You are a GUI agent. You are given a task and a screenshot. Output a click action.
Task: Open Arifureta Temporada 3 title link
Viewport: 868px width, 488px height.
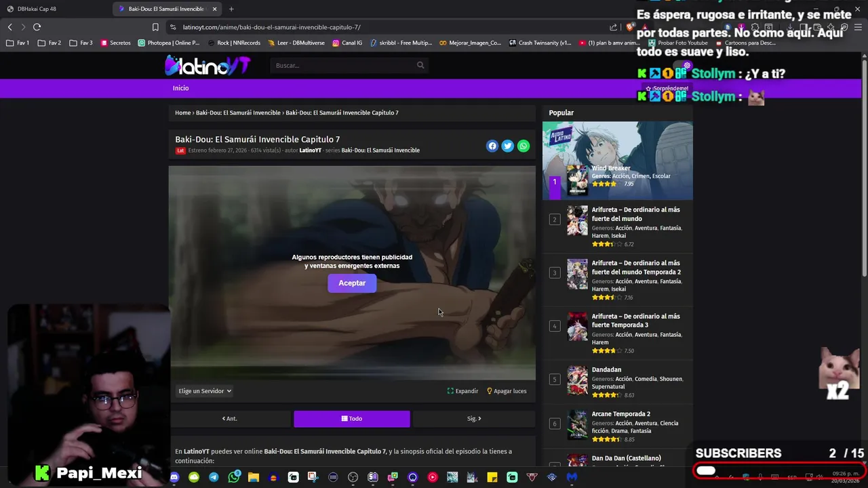click(636, 321)
